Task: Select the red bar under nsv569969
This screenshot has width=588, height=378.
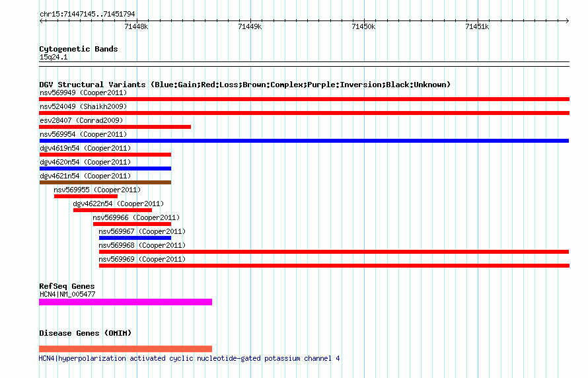Action: pyautogui.click(x=334, y=266)
